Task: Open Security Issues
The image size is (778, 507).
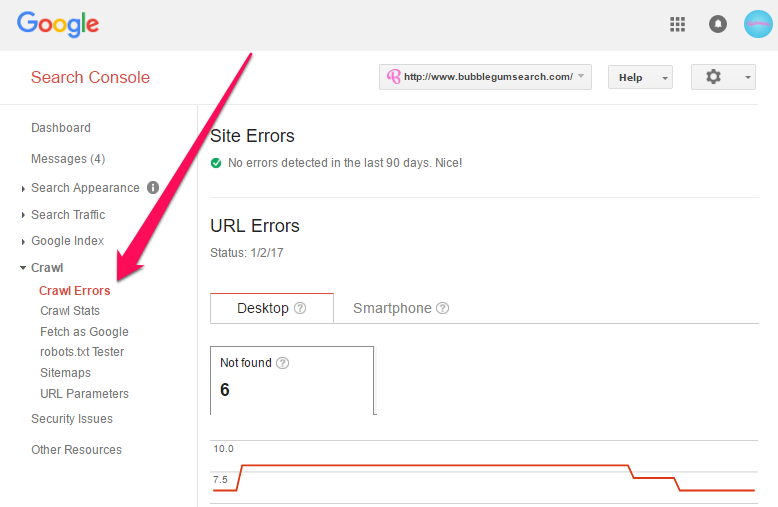Action: (x=72, y=419)
